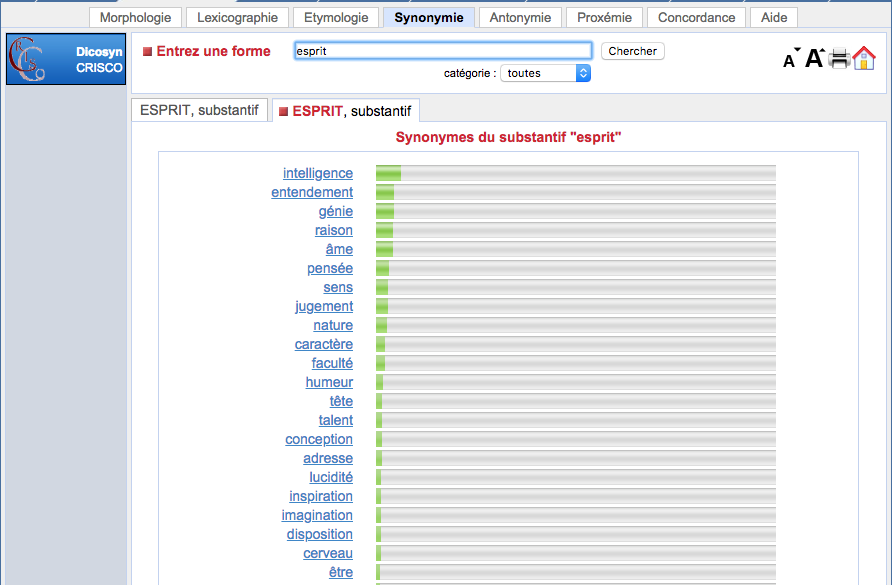
Task: Switch to the Lexicographie tab
Action: click(x=237, y=18)
